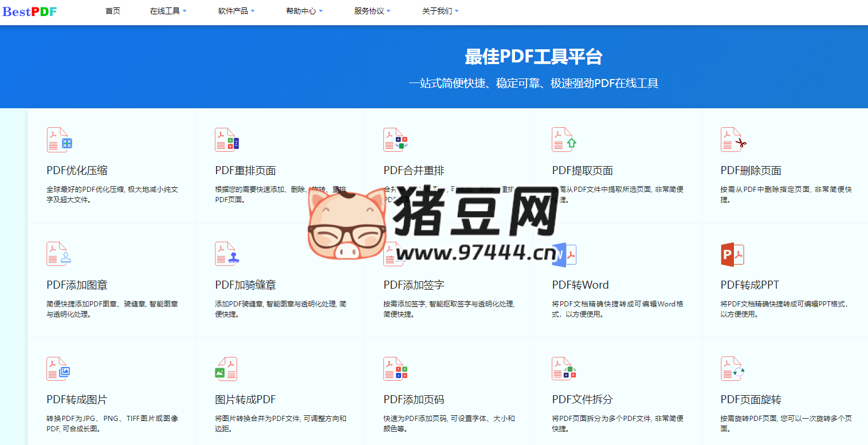Click the PDF页面旋转 rotate icon
Viewport: 868px width, 445px height.
click(x=732, y=368)
